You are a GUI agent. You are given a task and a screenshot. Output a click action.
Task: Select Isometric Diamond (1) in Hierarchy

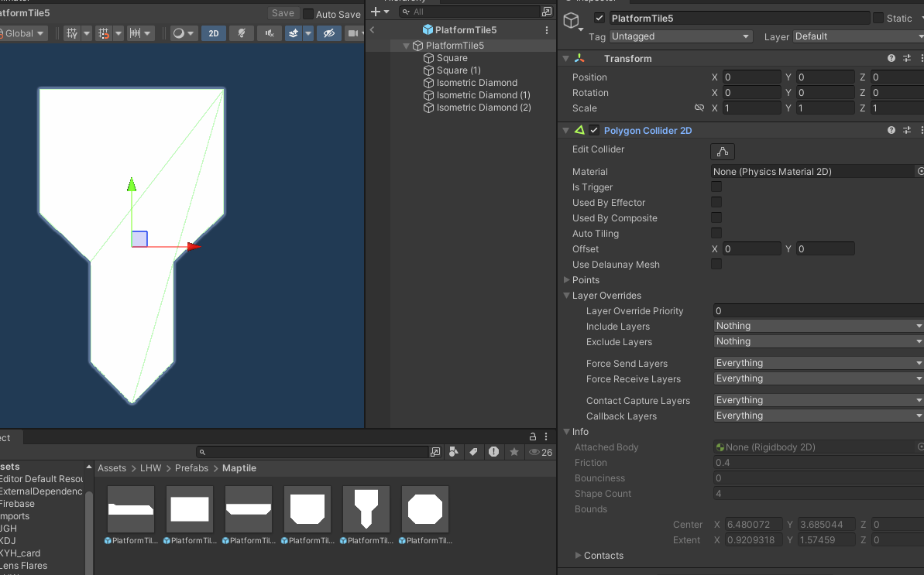483,95
